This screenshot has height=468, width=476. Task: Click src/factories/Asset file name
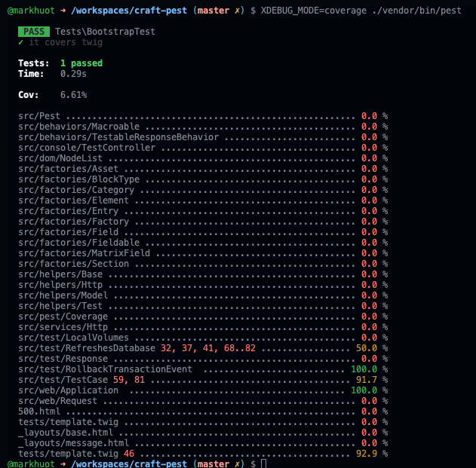point(69,169)
